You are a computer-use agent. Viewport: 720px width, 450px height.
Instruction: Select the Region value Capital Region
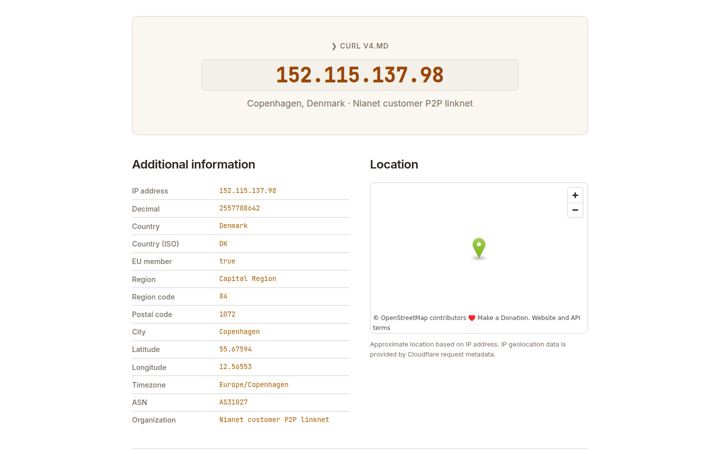pyautogui.click(x=248, y=278)
